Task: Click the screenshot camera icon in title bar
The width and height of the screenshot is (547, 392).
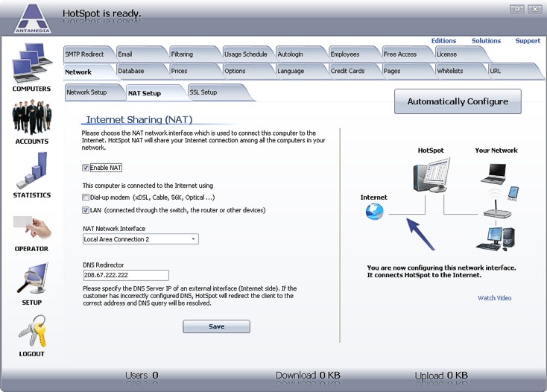Action: [517, 9]
